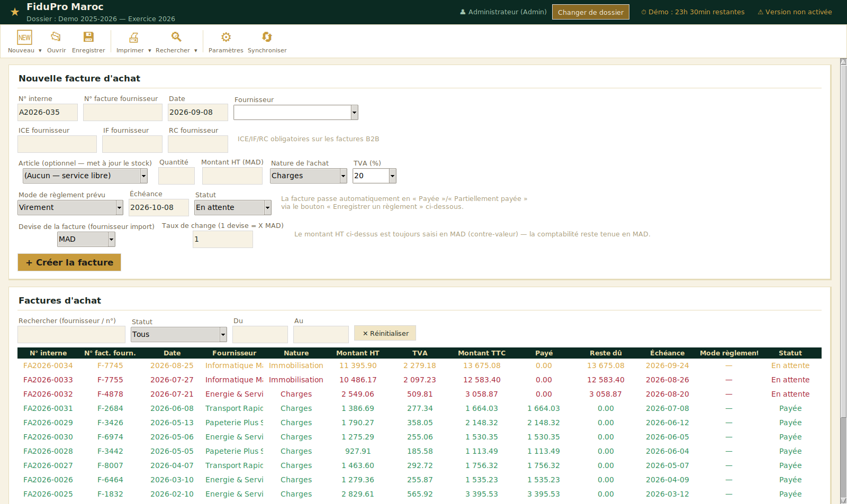
Task: Open a file with the Ouvrir icon
Action: point(56,37)
